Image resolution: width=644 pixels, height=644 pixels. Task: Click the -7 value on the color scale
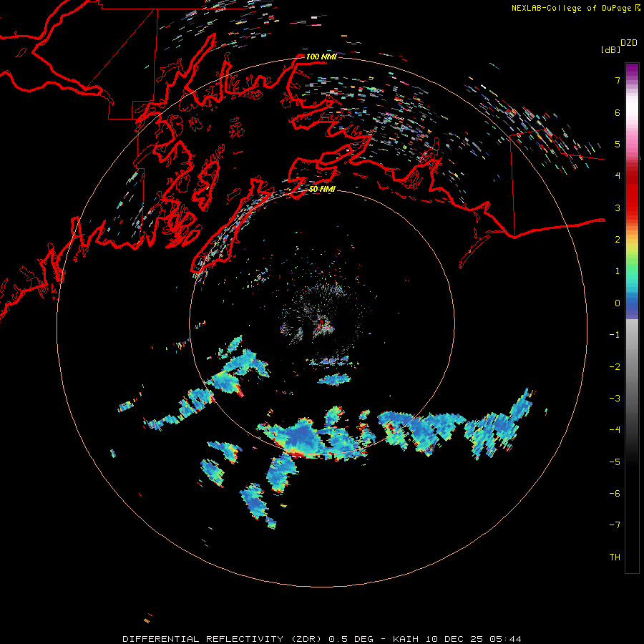[x=615, y=525]
